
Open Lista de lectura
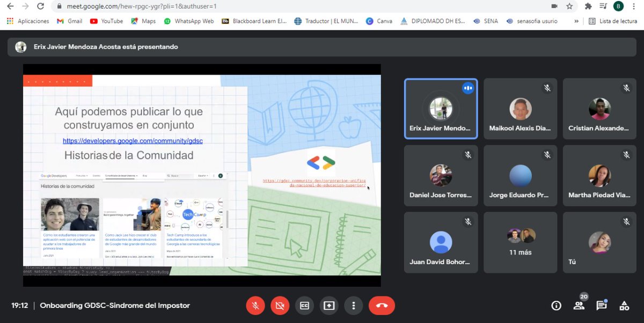click(613, 21)
